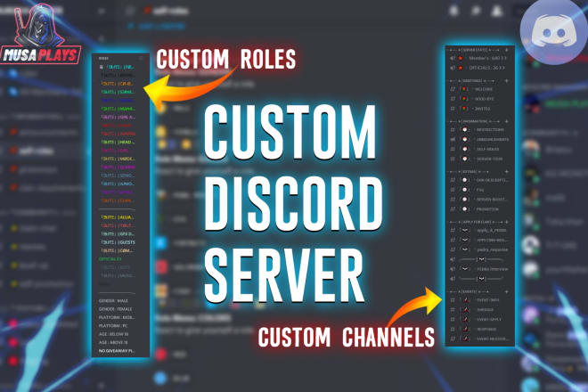Collapse the GREETINGS category header
This screenshot has height=392, width=588.
click(472, 81)
